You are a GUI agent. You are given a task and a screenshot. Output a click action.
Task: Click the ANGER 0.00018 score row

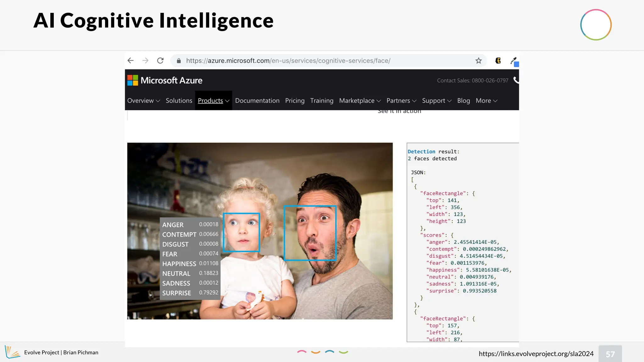(190, 225)
